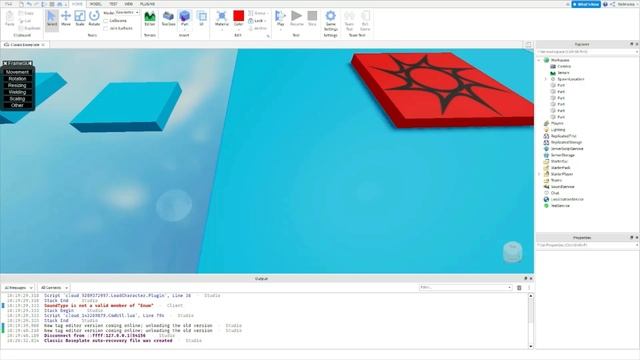This screenshot has height=360, width=640.
Task: Select SpawnLocation in Explorer
Action: 571,79
